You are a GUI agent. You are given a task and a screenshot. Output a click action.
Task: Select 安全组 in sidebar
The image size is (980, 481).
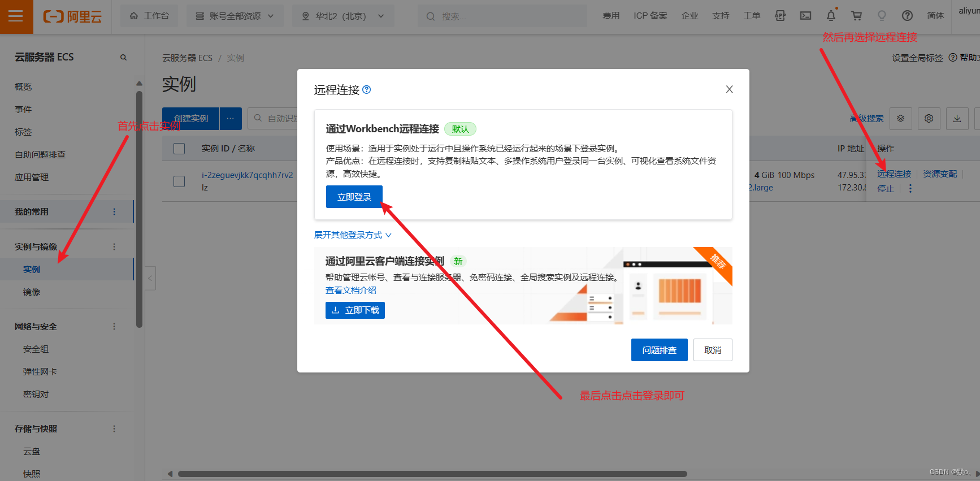point(36,349)
